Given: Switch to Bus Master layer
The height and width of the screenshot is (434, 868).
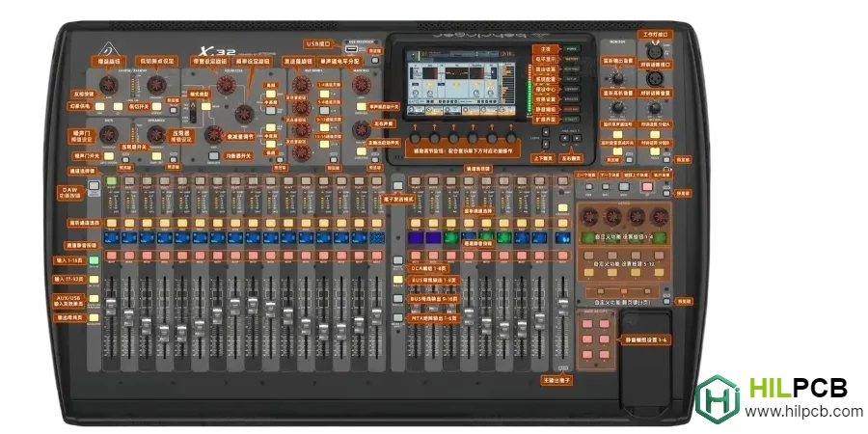Looking at the screenshot, I should point(94,317).
